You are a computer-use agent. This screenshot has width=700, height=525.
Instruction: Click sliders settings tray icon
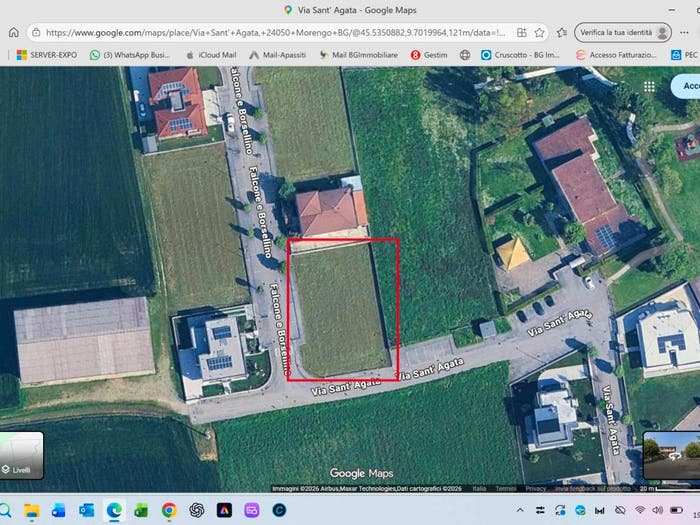pos(540,510)
